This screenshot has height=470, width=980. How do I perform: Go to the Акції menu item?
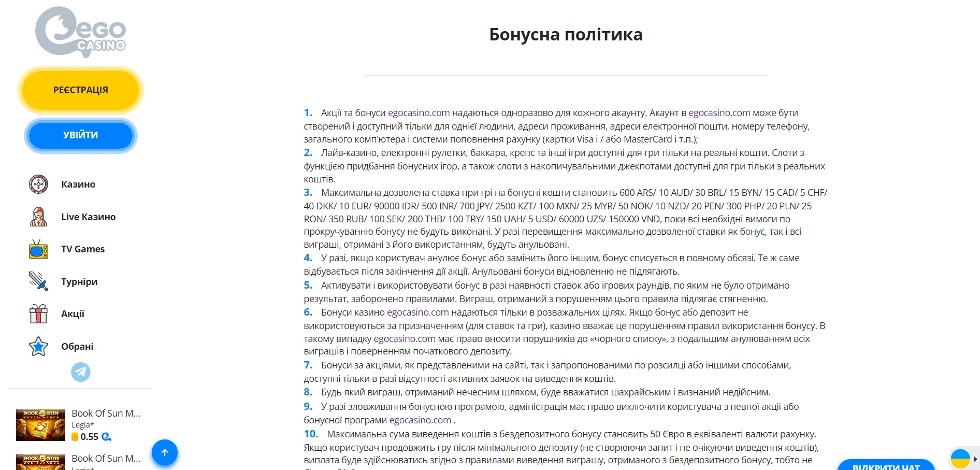click(73, 314)
